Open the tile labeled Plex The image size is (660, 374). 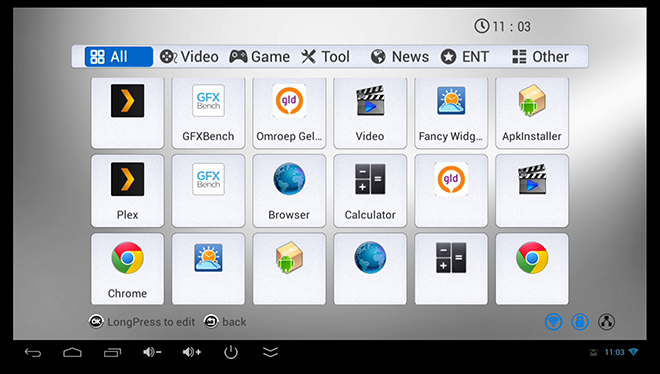click(127, 191)
